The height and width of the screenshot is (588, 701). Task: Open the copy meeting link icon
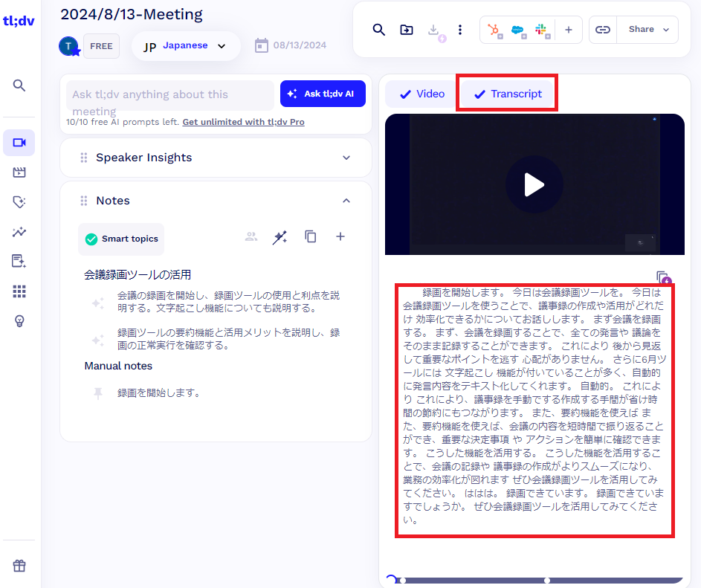click(x=603, y=30)
